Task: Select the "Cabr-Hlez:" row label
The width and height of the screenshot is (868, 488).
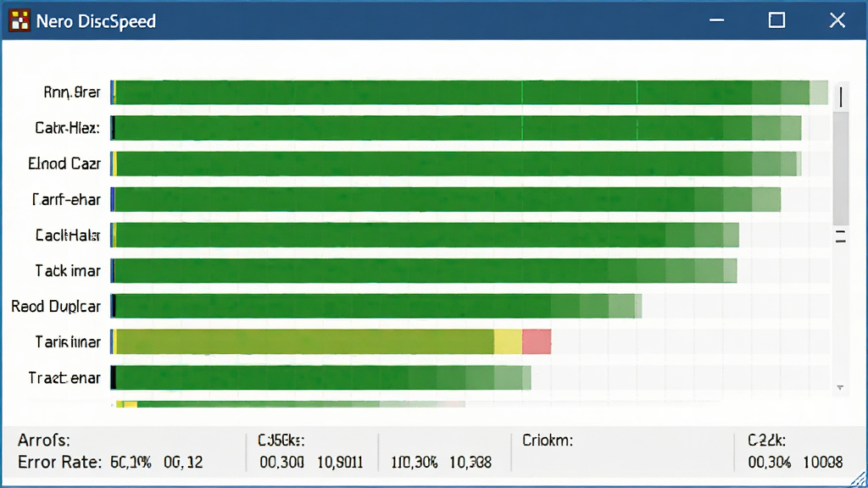Action: click(x=67, y=129)
